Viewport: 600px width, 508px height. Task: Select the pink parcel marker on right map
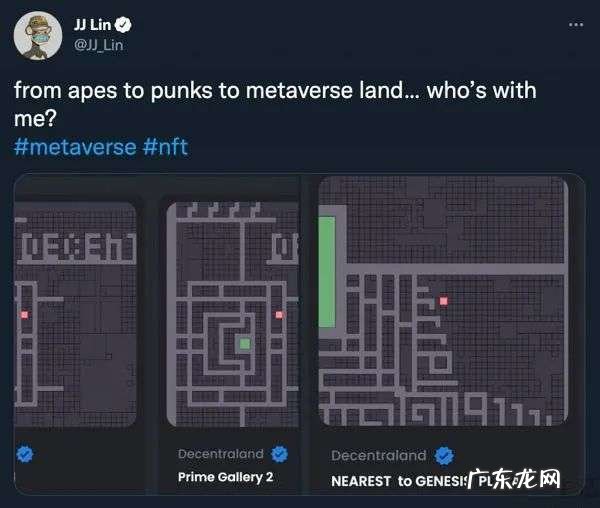443,301
